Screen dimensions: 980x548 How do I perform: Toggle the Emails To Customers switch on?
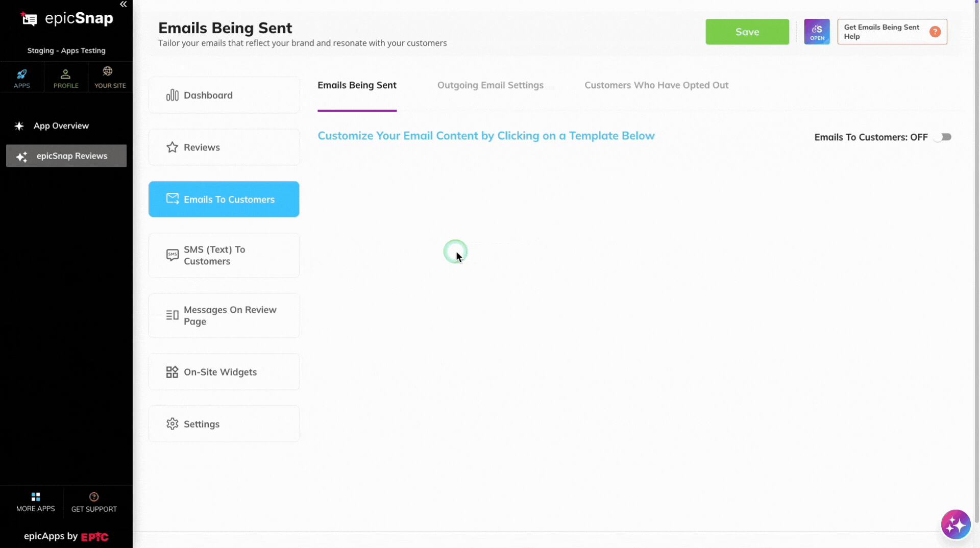point(942,137)
